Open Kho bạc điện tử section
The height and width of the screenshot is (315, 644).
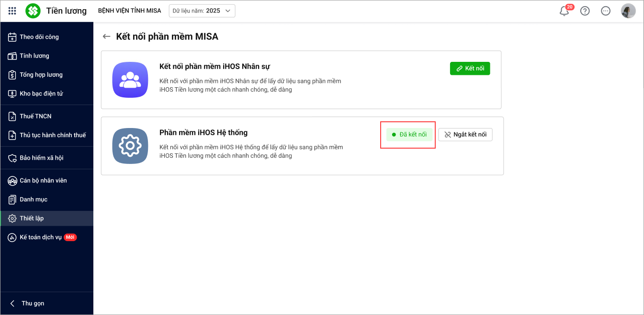click(x=41, y=93)
